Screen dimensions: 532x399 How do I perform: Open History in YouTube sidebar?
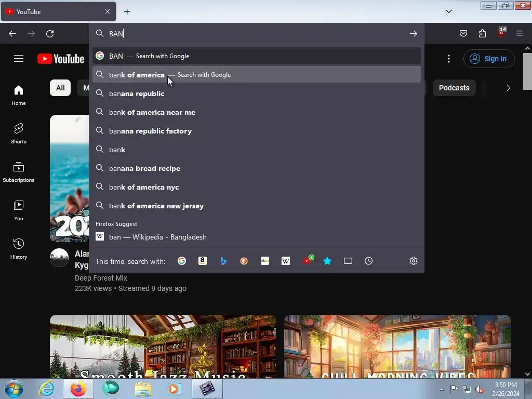pyautogui.click(x=19, y=249)
